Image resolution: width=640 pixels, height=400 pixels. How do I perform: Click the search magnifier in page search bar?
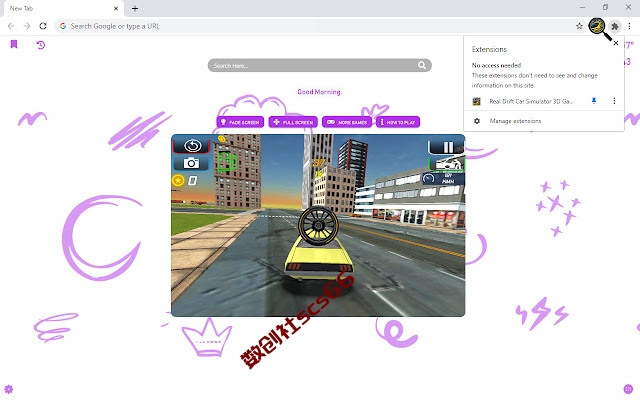[422, 65]
